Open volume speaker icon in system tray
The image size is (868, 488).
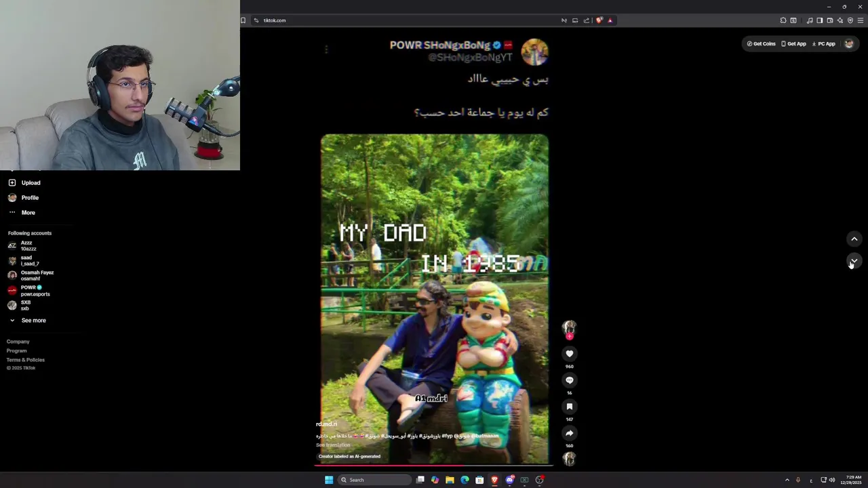pyautogui.click(x=832, y=480)
